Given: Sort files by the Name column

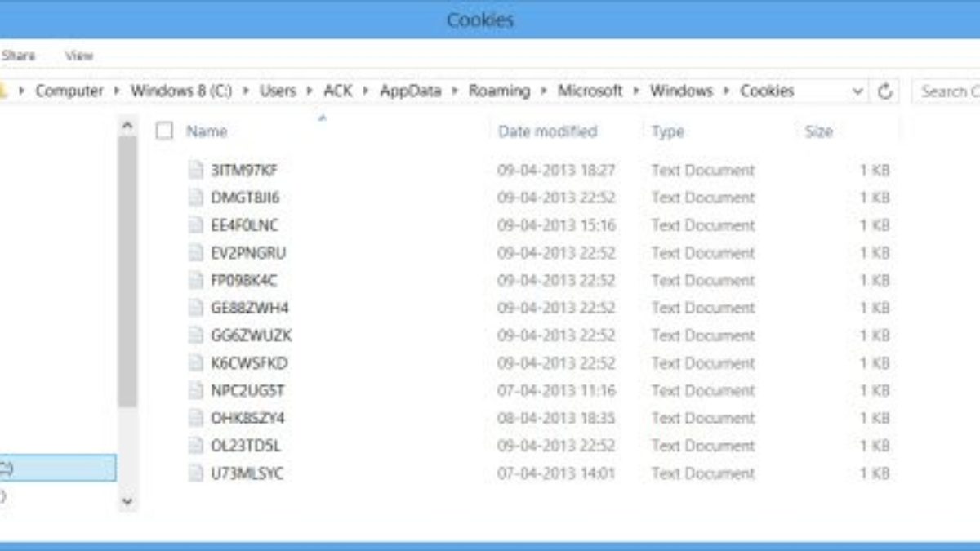Looking at the screenshot, I should [x=207, y=131].
